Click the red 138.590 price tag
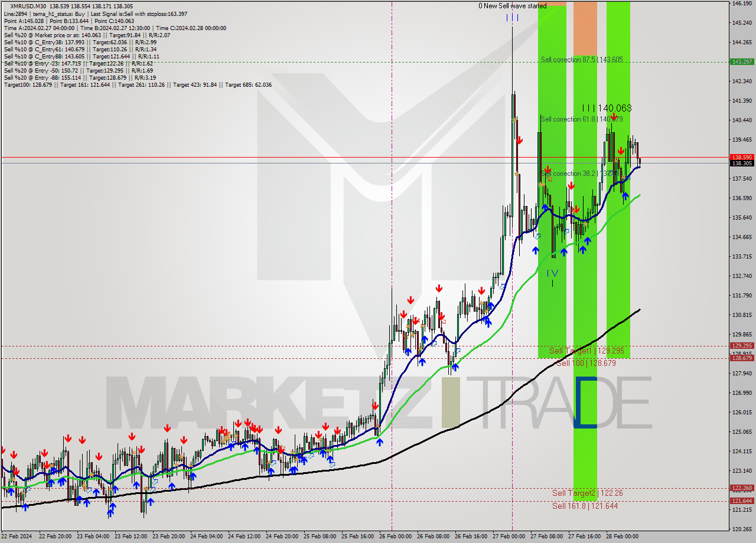Viewport: 756px width, 543px height. (x=742, y=158)
